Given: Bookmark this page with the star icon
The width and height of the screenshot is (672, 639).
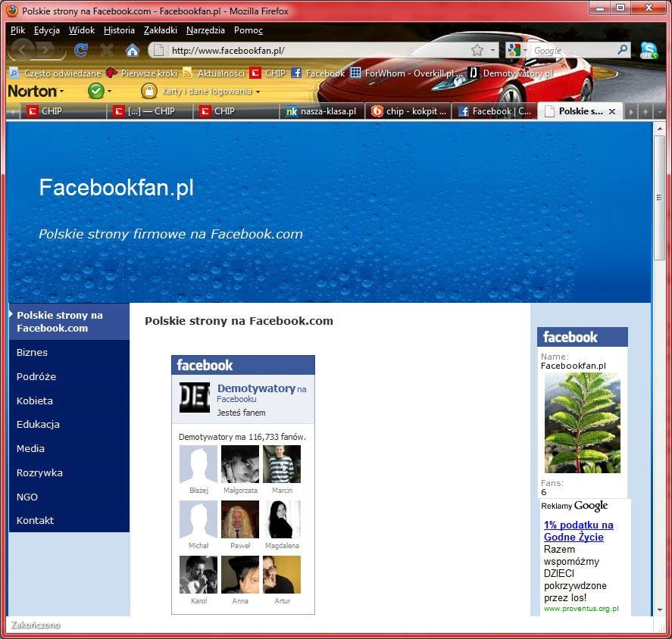Looking at the screenshot, I should pyautogui.click(x=477, y=50).
